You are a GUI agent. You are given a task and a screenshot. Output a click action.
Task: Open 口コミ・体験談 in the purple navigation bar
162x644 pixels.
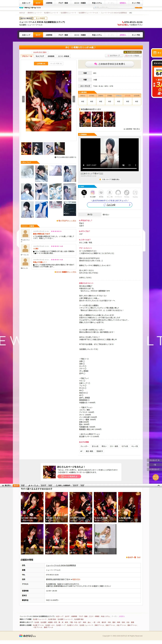[x=80, y=35]
